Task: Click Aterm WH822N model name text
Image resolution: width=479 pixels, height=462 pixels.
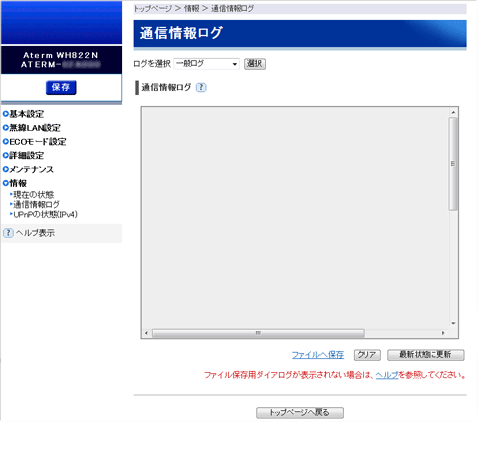Action: coord(61,55)
